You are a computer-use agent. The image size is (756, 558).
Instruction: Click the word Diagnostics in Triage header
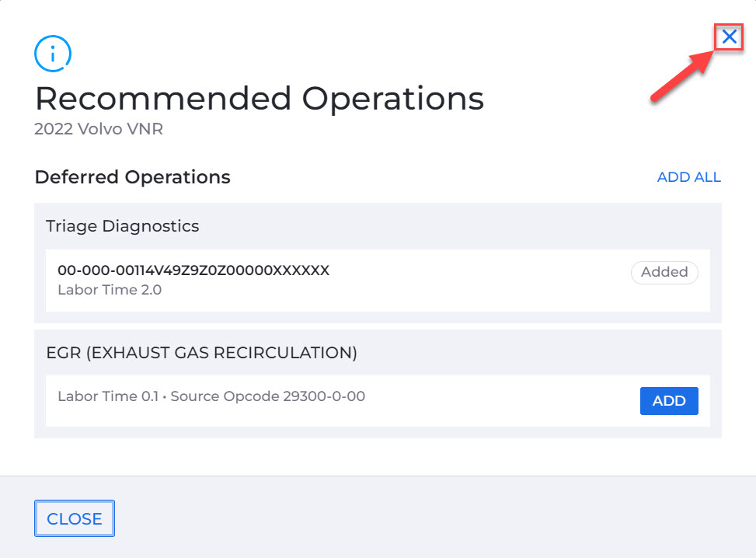(151, 226)
